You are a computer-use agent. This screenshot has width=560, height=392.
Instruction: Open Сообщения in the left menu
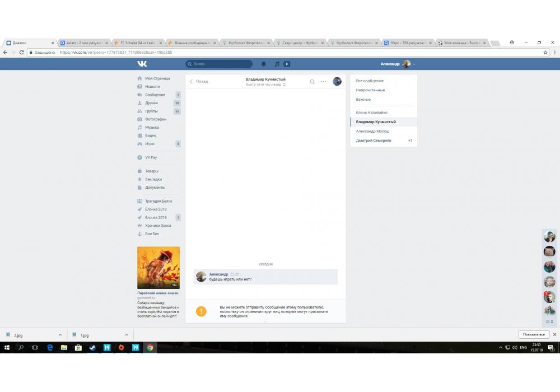click(x=155, y=95)
